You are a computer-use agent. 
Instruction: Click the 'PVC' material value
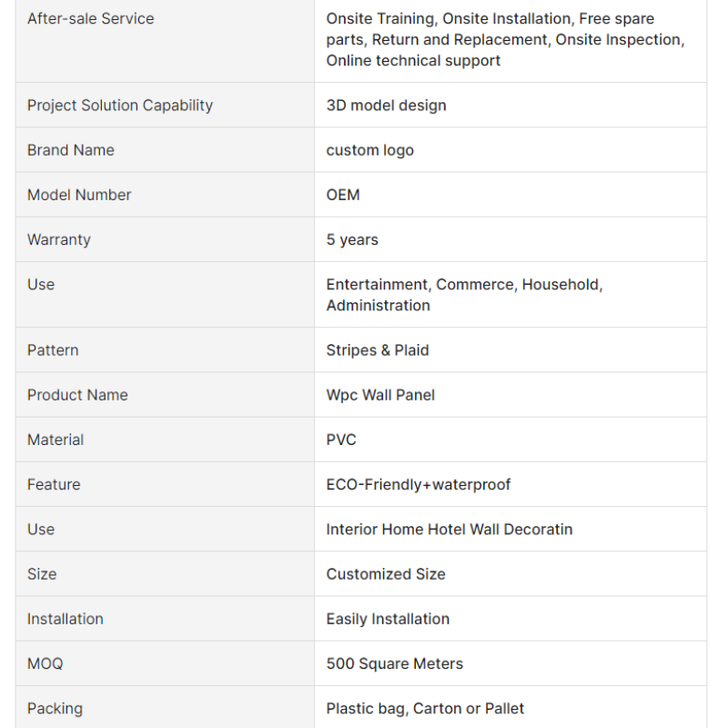tap(341, 440)
